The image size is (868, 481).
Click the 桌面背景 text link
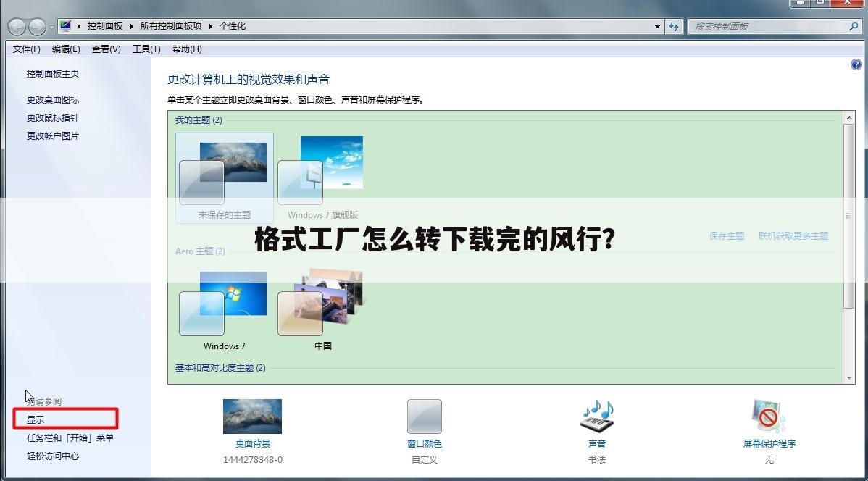click(x=252, y=443)
